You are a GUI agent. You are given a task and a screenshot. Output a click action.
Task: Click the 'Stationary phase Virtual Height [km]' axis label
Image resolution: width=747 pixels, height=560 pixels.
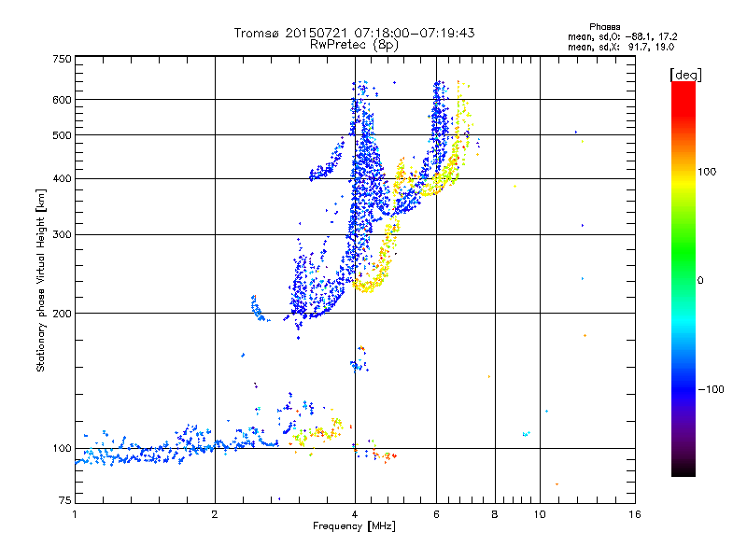click(x=41, y=280)
